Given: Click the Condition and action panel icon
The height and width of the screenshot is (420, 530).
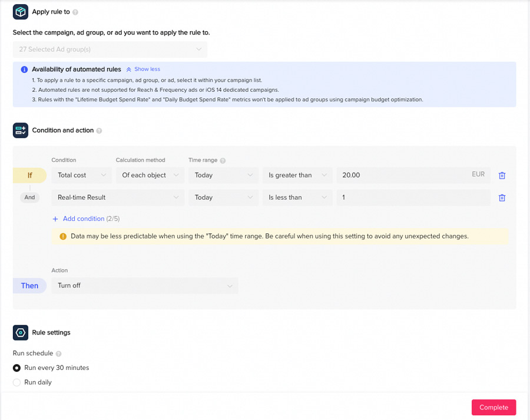Looking at the screenshot, I should point(19,131).
